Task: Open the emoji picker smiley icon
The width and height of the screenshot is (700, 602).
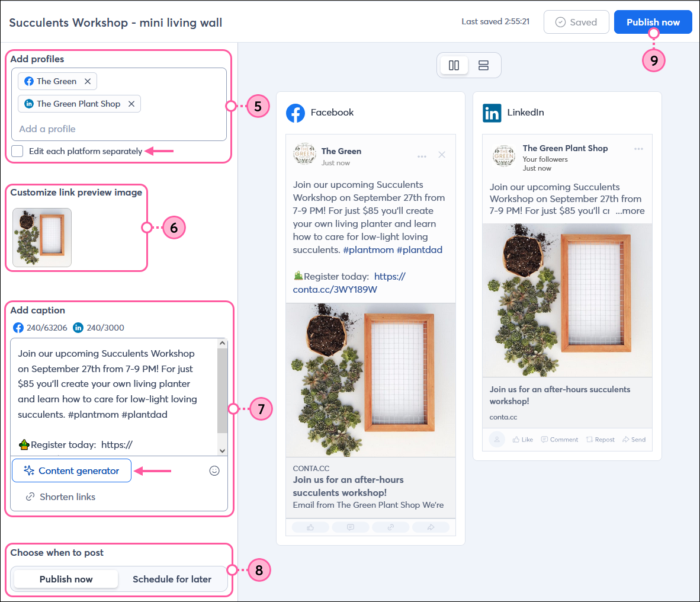Action: [x=214, y=470]
